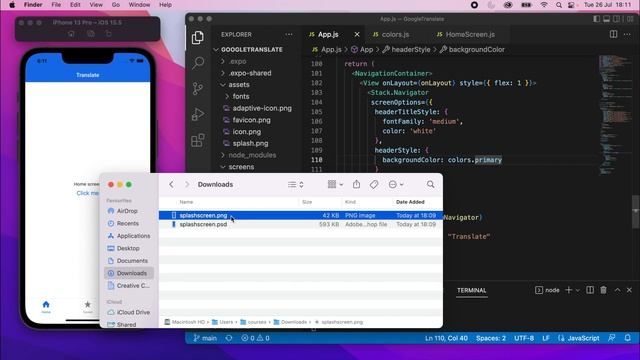Image resolution: width=640 pixels, height=360 pixels.
Task: Open Source Control view in VS Code
Action: coord(198,89)
